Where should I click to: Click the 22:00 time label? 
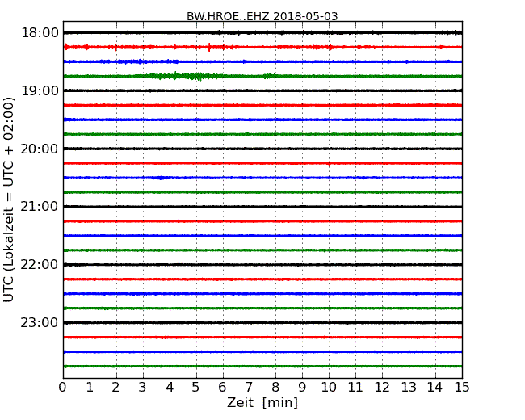[40, 265]
